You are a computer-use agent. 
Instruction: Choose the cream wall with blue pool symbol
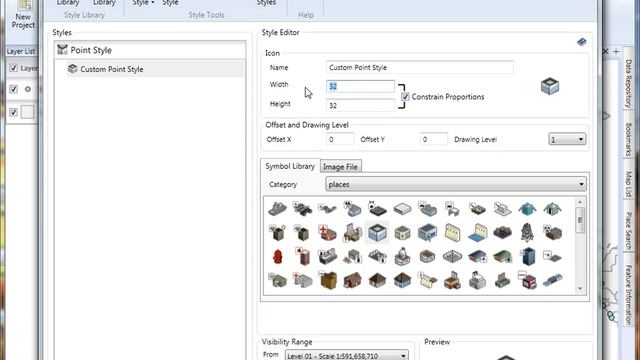pos(478,233)
